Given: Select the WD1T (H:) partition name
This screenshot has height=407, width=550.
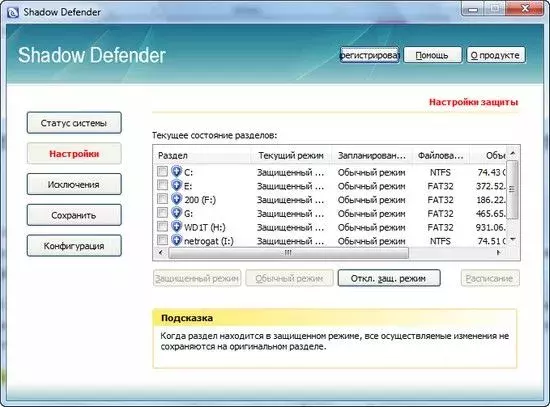Looking at the screenshot, I should [x=205, y=227].
